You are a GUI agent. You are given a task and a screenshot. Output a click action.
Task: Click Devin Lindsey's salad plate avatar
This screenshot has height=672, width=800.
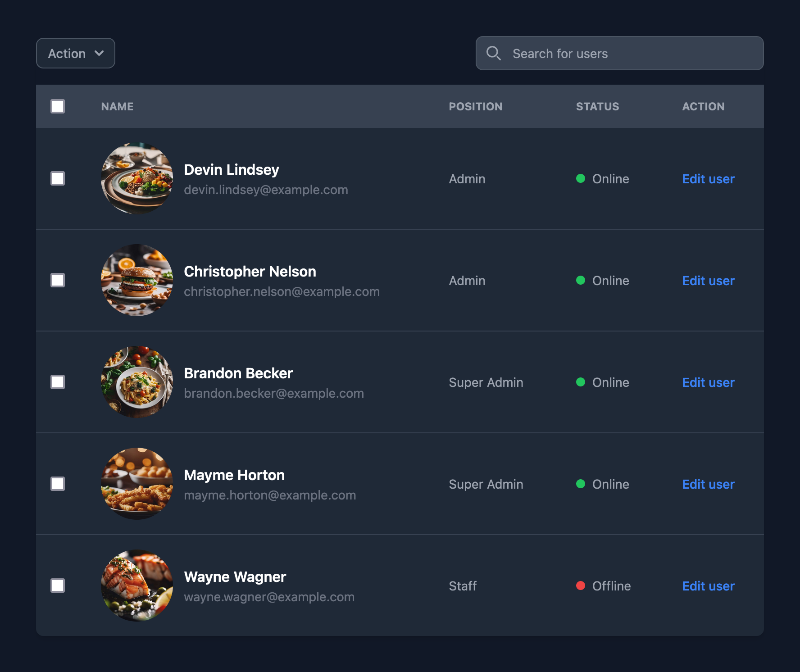click(137, 178)
